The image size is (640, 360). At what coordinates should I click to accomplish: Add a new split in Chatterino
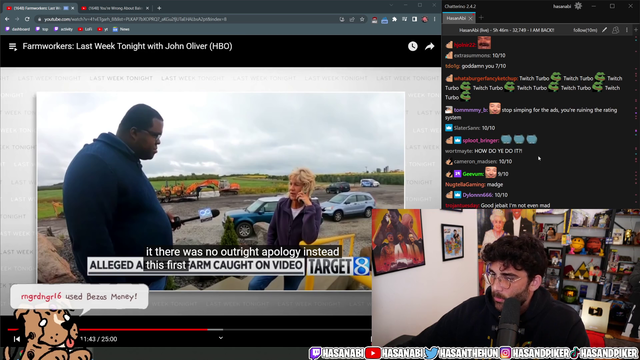[636, 30]
